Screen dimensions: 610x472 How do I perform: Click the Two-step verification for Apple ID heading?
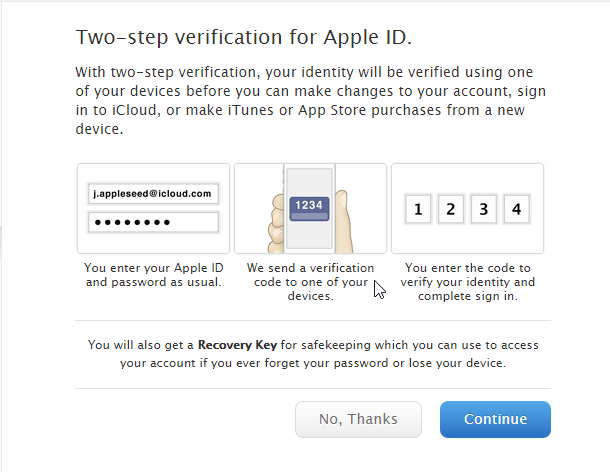[244, 37]
